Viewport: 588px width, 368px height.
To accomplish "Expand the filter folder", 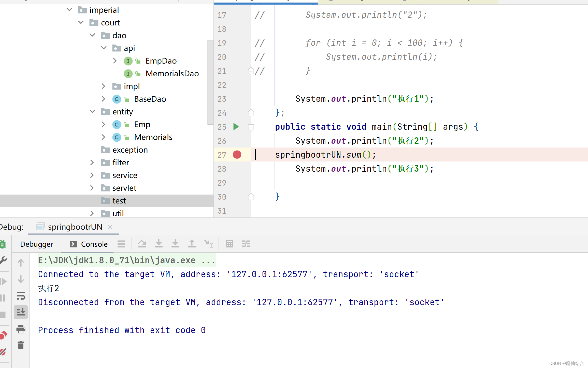I will pos(92,163).
